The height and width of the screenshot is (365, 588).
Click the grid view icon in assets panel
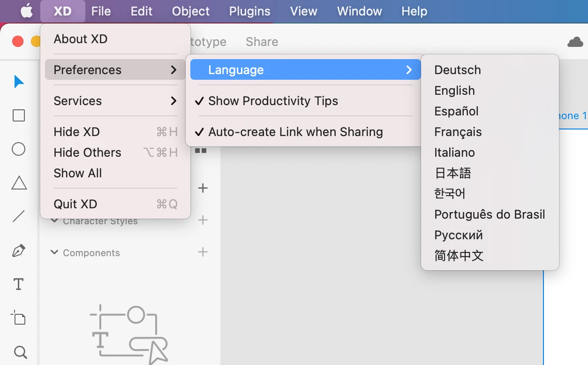pos(201,151)
